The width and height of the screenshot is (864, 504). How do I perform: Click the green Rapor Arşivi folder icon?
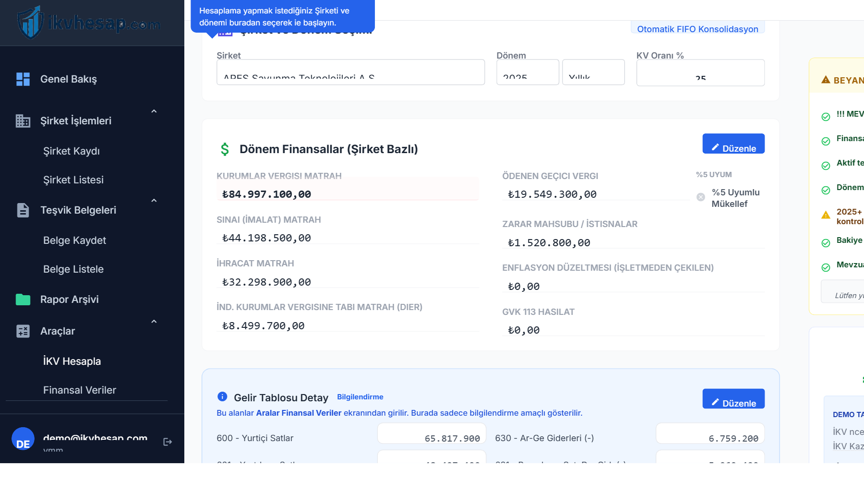click(x=23, y=300)
